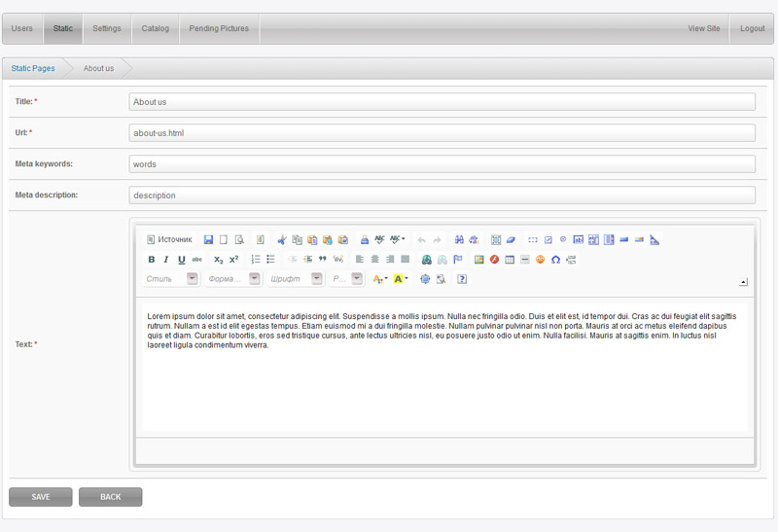778x532 pixels.
Task: Click the New Page icon in editor
Action: coord(224,239)
